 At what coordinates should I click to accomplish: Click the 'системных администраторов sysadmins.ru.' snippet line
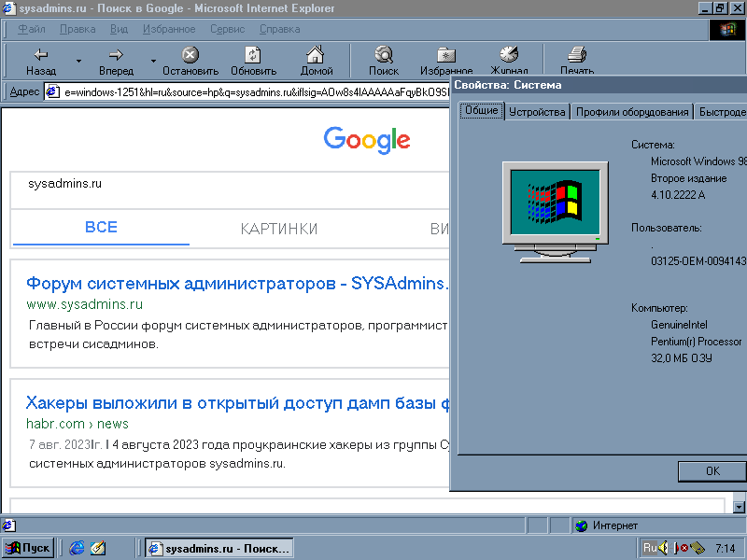(x=157, y=463)
